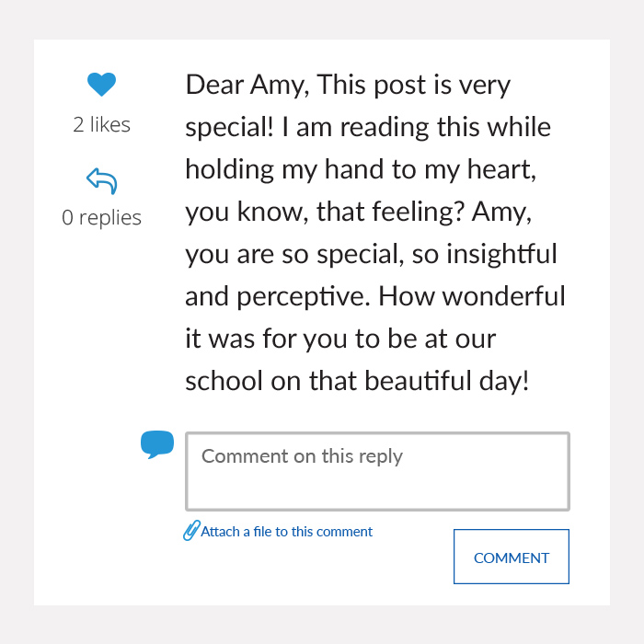Screen dimensions: 644x644
Task: Click the words "so insightful"
Action: [485, 254]
